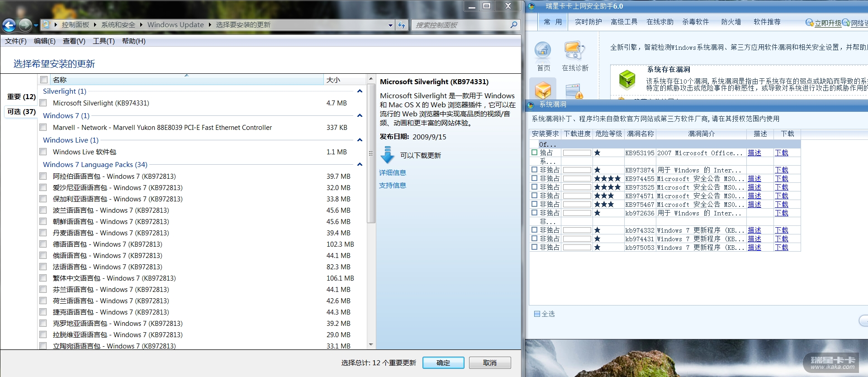Check the 阿拉伯语语言包 checkbox
The width and height of the screenshot is (868, 377).
pyautogui.click(x=43, y=176)
